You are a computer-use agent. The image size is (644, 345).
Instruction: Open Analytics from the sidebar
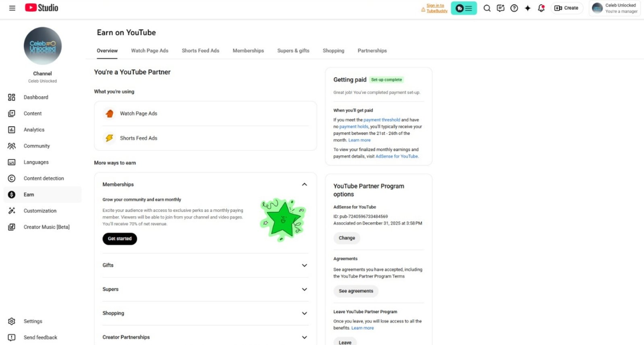click(x=34, y=130)
